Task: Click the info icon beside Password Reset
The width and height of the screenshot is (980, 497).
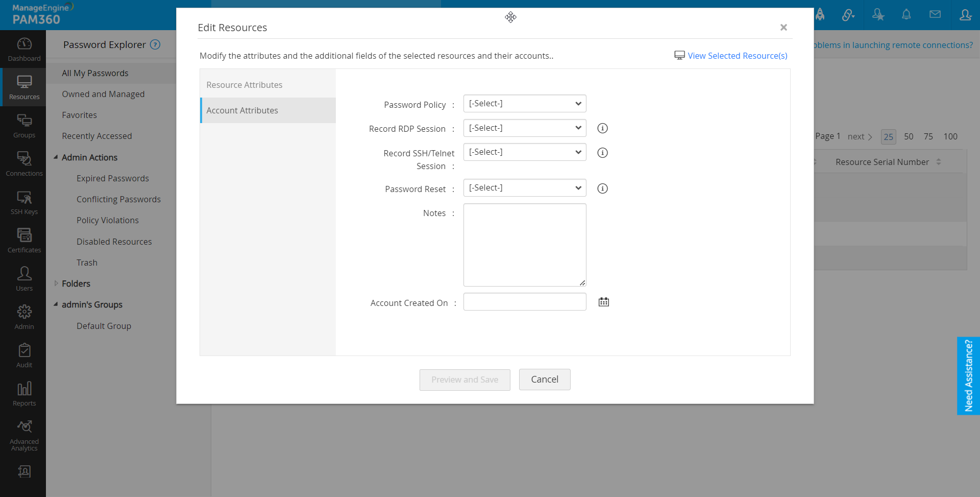Action: (603, 188)
